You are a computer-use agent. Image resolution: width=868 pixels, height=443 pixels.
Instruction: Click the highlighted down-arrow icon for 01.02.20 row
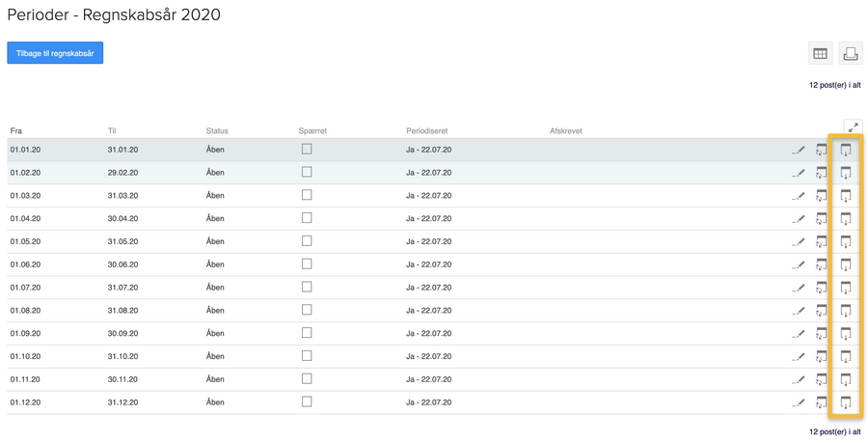point(846,173)
